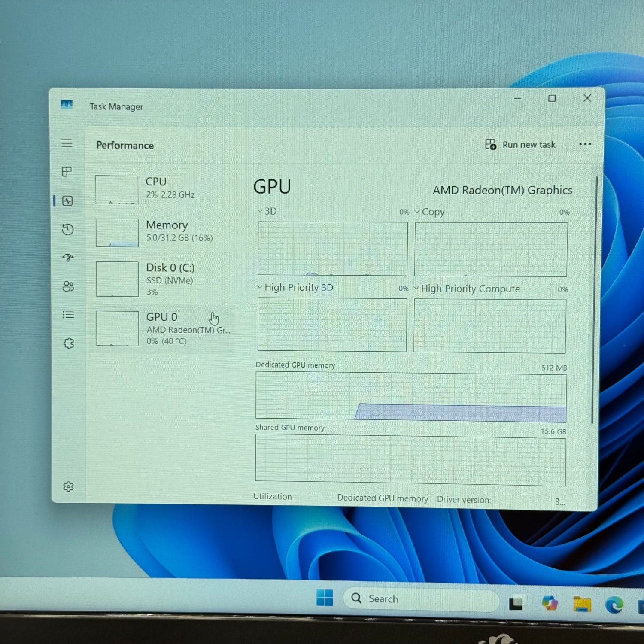Open the High Priority Compute dropdown
Viewport: 644px width, 644px height.
click(x=467, y=289)
